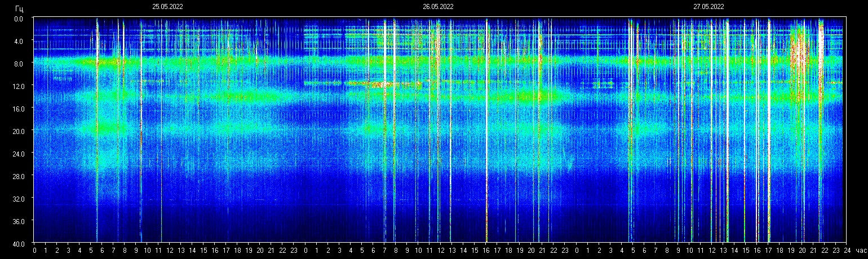The image size is (868, 259).
Task: Click hour 16 label under 26.05.2022
Action: (486, 251)
